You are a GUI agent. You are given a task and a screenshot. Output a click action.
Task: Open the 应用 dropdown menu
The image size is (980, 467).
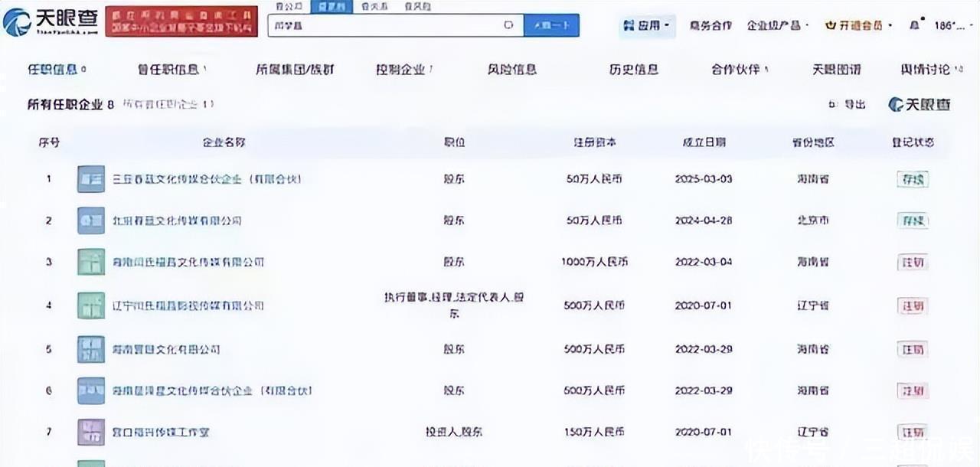(x=647, y=25)
